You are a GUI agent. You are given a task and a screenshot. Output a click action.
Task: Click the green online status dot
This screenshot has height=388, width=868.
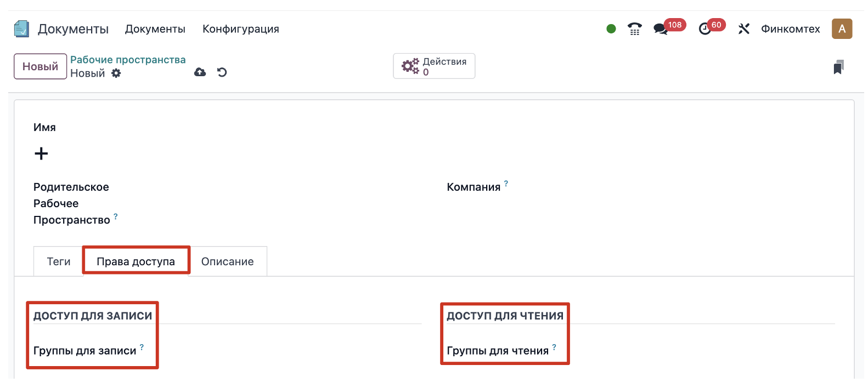tap(611, 29)
